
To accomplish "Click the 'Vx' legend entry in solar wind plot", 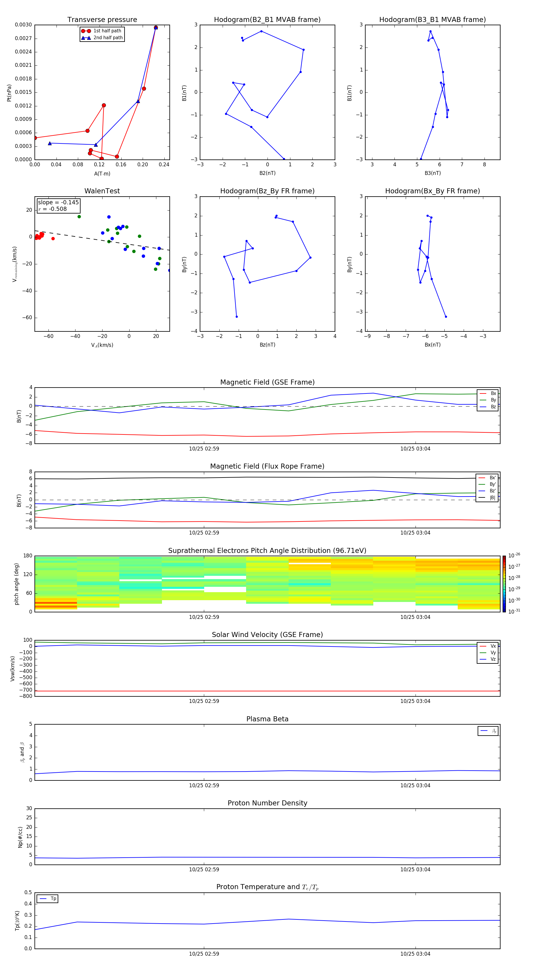I will (x=488, y=646).
